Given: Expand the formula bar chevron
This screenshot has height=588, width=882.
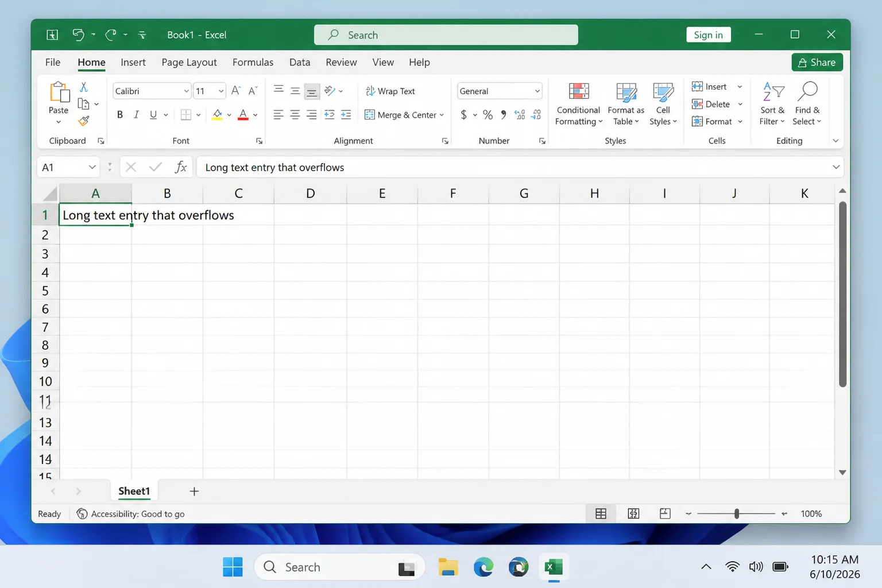Looking at the screenshot, I should (x=836, y=167).
